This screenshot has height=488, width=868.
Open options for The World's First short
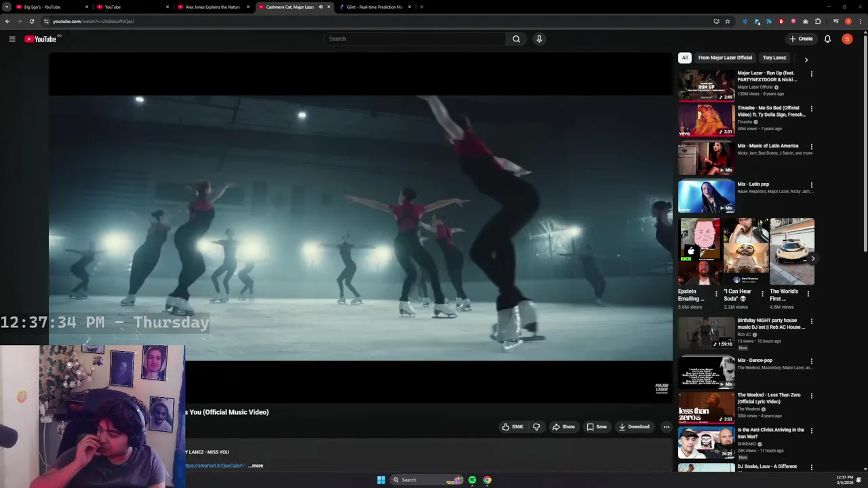(x=808, y=294)
